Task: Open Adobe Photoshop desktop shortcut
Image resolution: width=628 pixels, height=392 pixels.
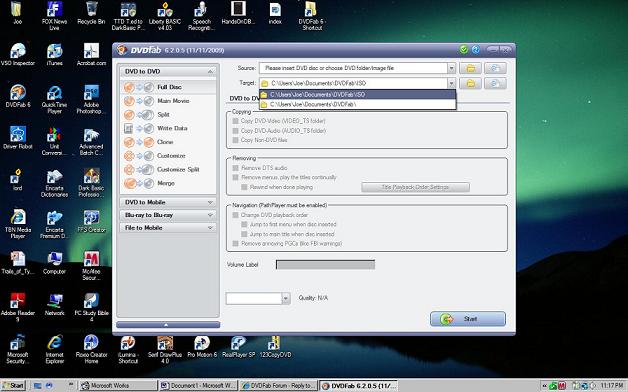Action: [91, 100]
